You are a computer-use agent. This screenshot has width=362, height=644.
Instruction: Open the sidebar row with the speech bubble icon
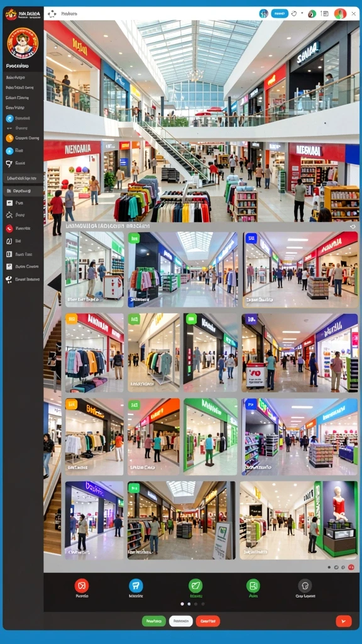click(22, 163)
